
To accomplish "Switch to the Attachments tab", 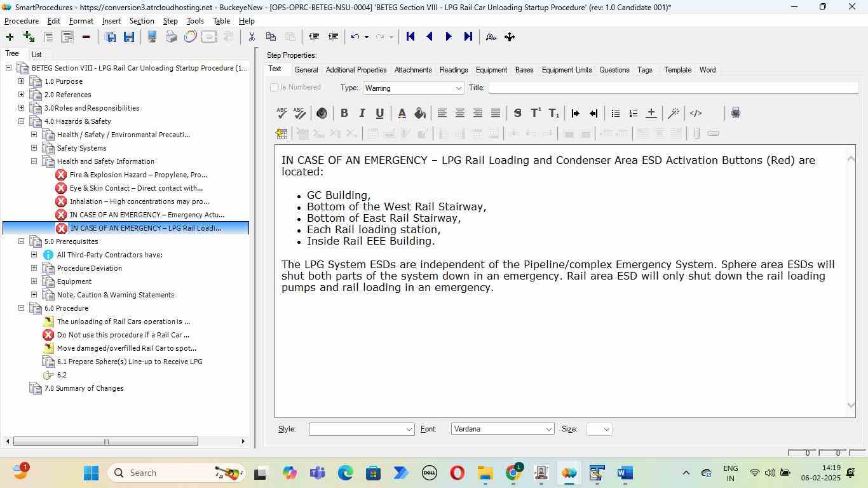I will [x=413, y=70].
